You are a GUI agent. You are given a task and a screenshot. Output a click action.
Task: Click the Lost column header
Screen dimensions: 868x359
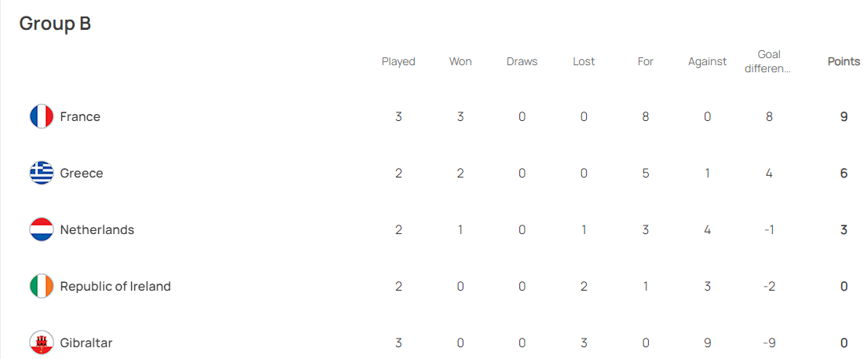click(x=584, y=61)
